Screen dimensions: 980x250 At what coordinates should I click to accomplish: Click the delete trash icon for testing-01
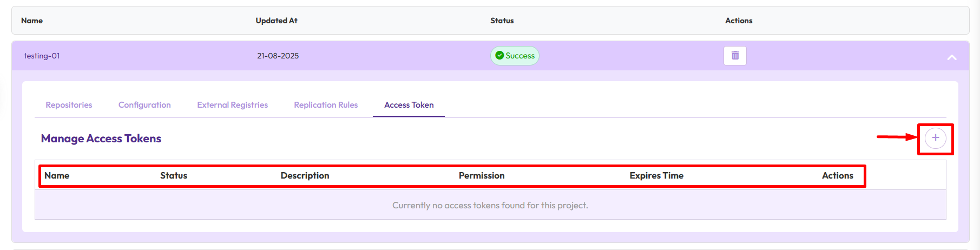pyautogui.click(x=735, y=56)
